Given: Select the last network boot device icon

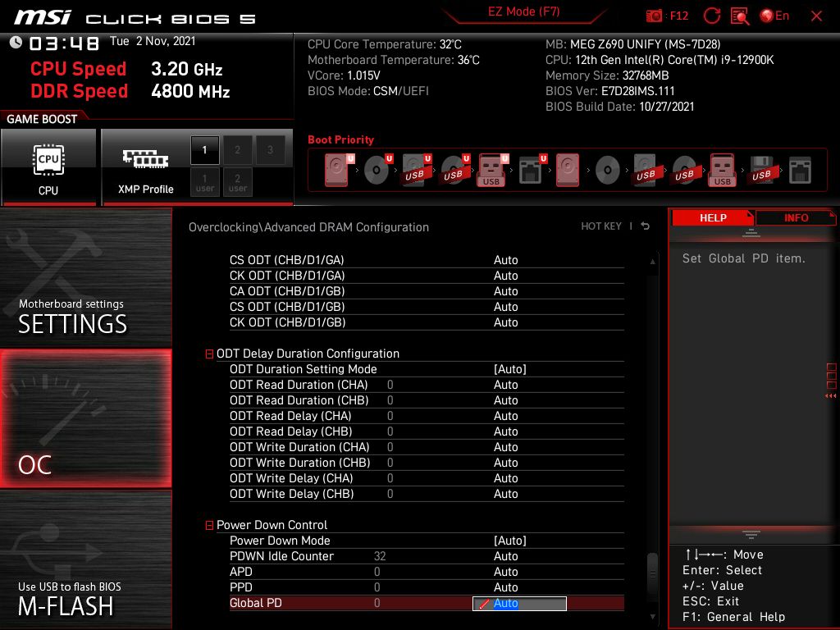Looking at the screenshot, I should tap(801, 171).
